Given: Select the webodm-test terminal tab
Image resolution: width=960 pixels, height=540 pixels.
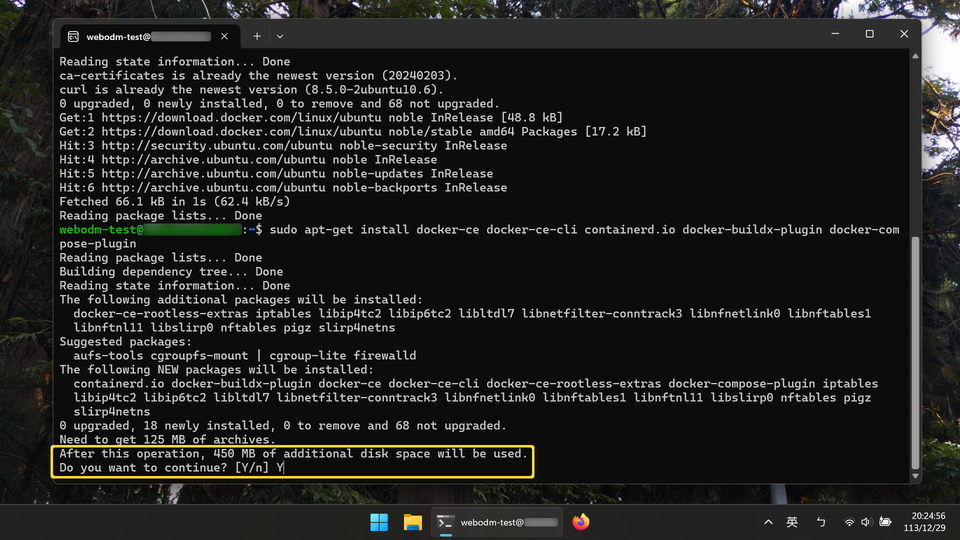Looking at the screenshot, I should pos(149,37).
